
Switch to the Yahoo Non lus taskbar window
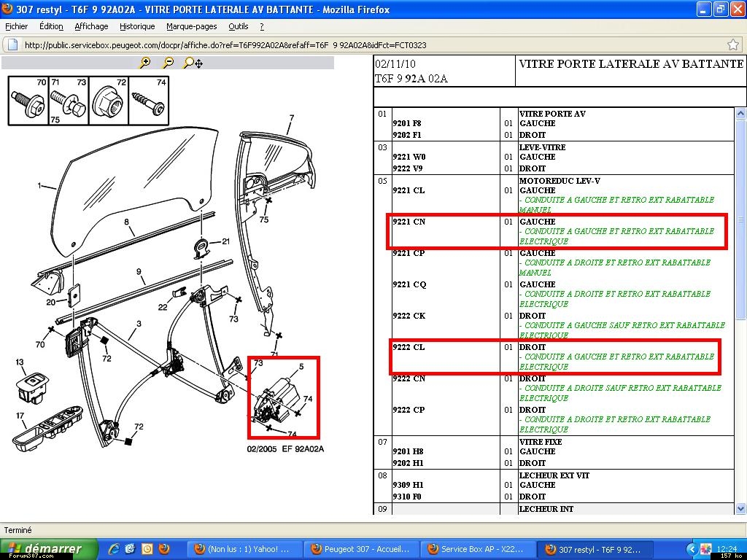244,549
